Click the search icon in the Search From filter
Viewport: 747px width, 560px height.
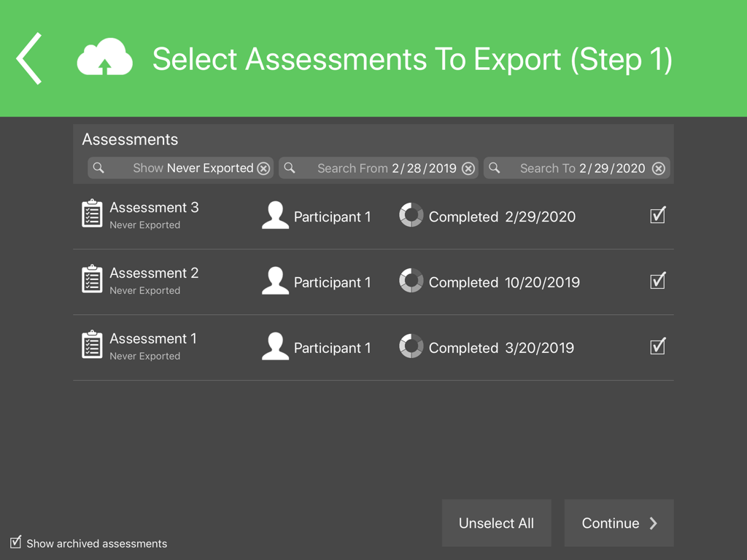coord(292,168)
